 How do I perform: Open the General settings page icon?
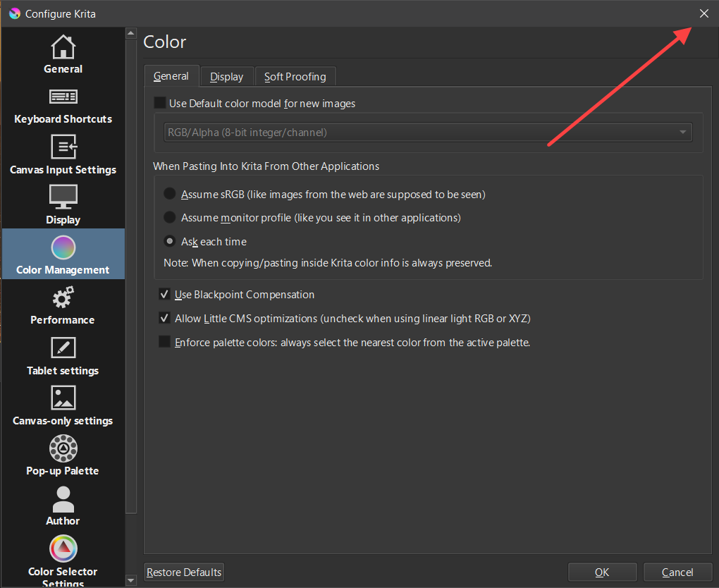63,47
